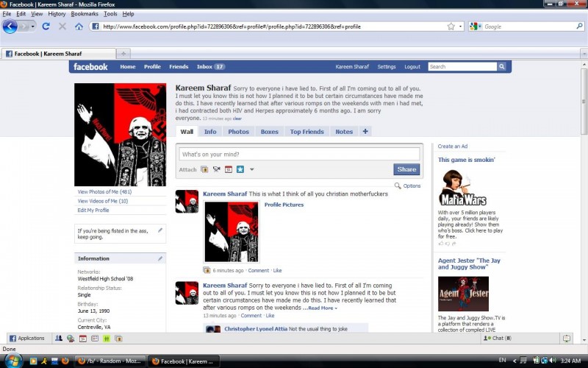Click the Google search box in Firefox
588x368 pixels.
click(x=528, y=26)
